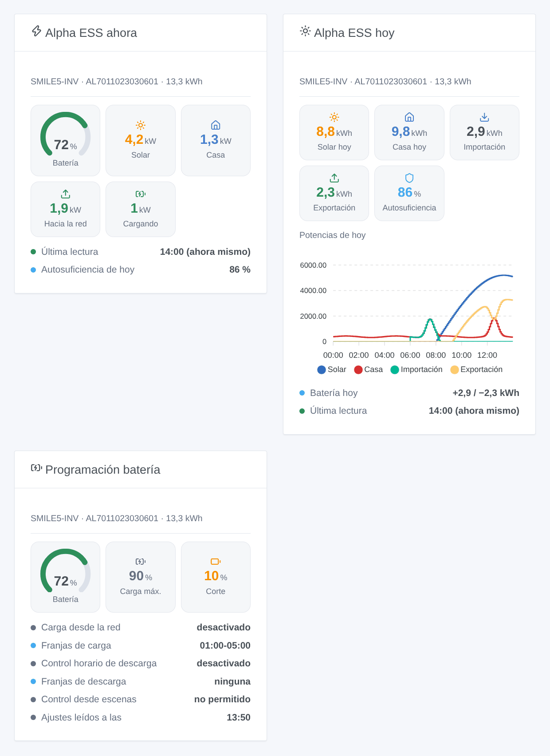Screen dimensions: 550x756
Task: Click the Alpha ESS ahora card title
Action: 91,33
